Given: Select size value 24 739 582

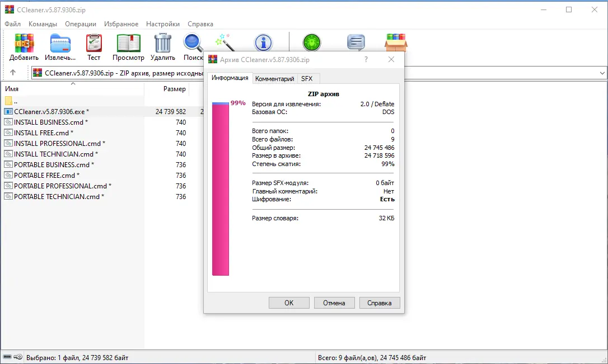Looking at the screenshot, I should [171, 111].
